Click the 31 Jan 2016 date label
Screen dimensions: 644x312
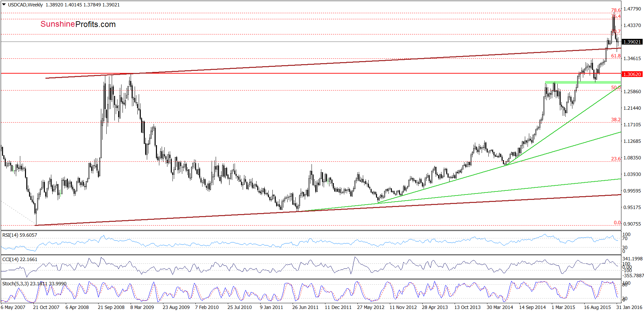(629, 307)
